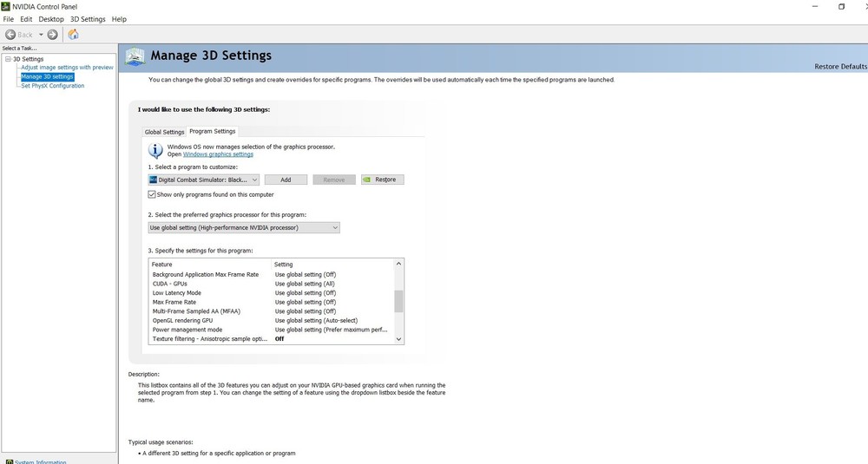Image resolution: width=868 pixels, height=464 pixels.
Task: Open the preferred graphics processor dropdown
Action: [x=244, y=228]
